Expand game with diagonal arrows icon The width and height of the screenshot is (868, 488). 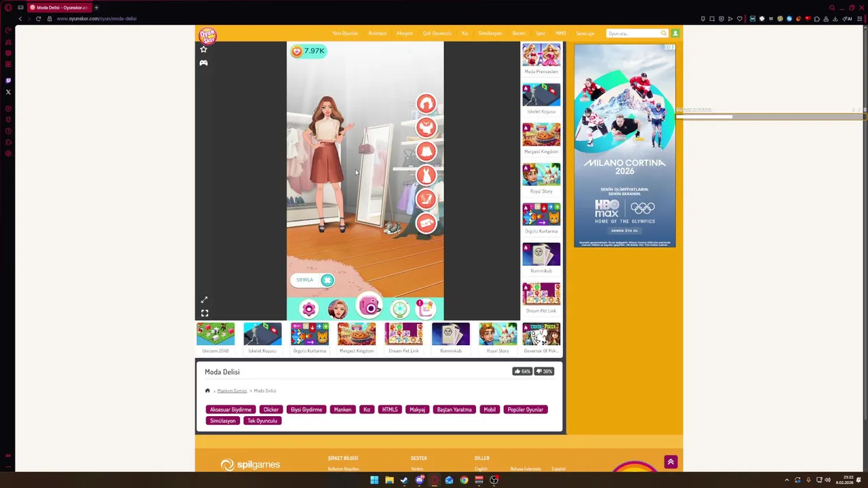tap(204, 300)
